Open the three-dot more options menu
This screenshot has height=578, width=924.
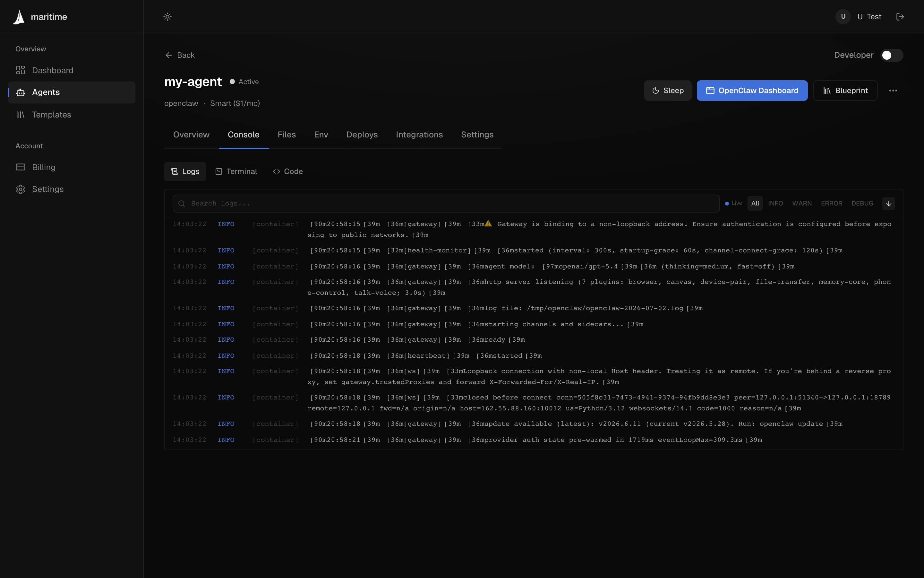[893, 91]
